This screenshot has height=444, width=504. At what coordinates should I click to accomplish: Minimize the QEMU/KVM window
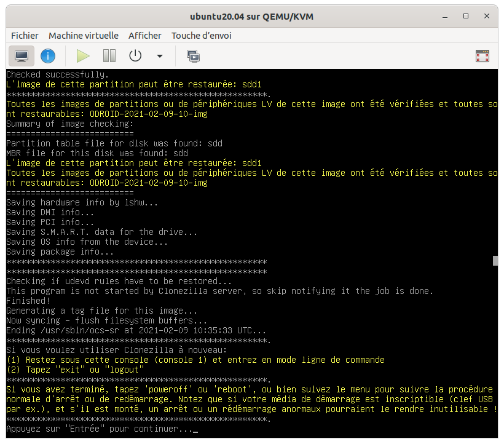coord(445,17)
